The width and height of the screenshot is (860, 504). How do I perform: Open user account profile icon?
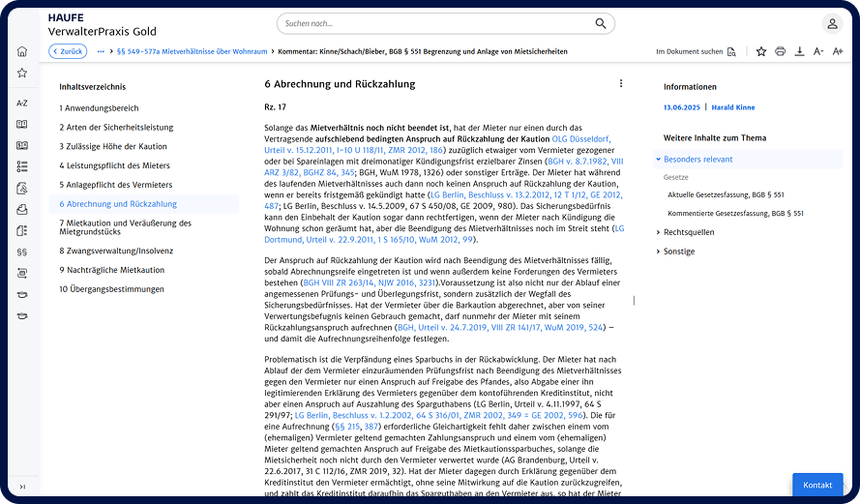pyautogui.click(x=831, y=24)
